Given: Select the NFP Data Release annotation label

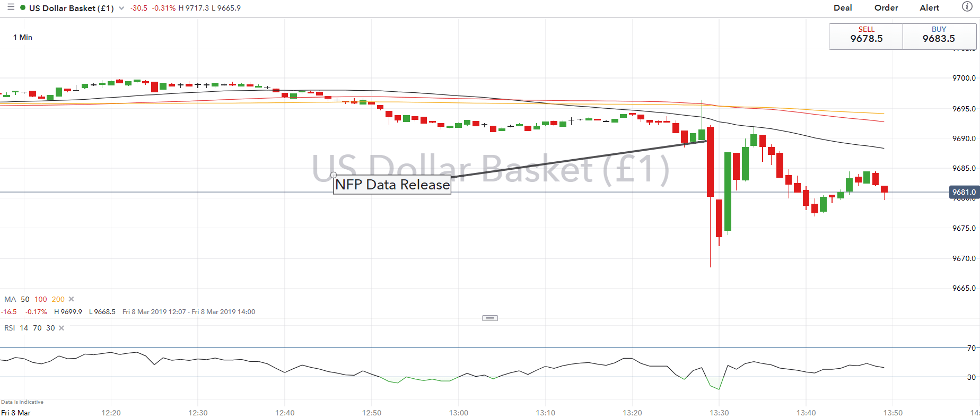Looking at the screenshot, I should (392, 185).
